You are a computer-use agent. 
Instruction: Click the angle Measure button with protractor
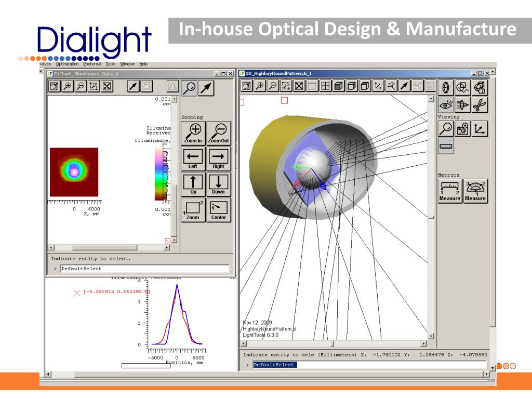[x=475, y=191]
